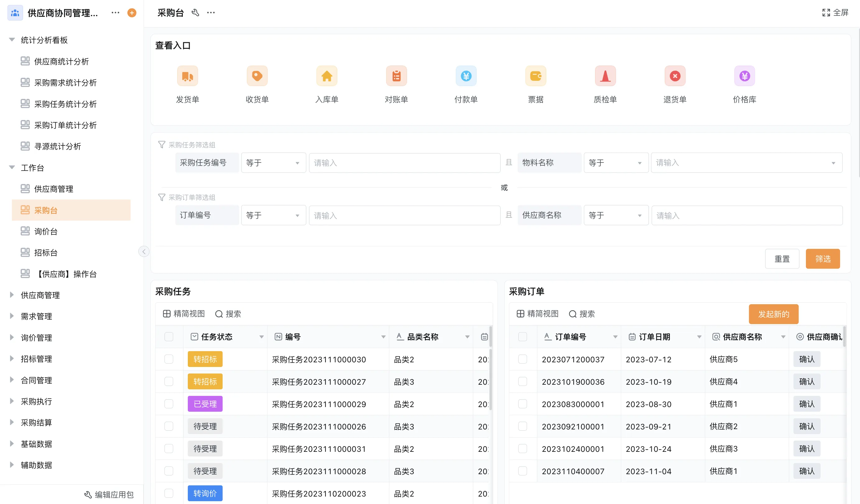Click the 发起新的 button

click(x=773, y=314)
